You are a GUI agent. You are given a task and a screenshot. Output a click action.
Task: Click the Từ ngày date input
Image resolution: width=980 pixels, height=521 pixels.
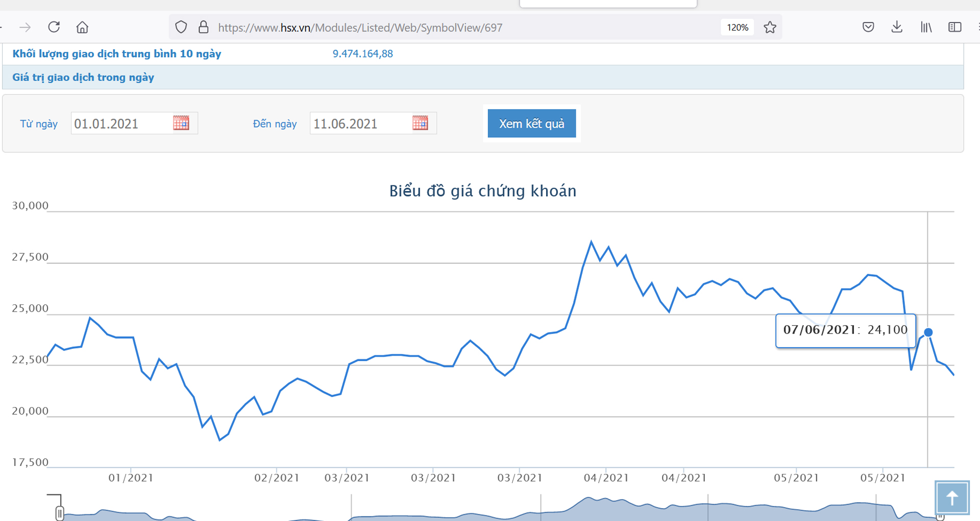coord(120,124)
